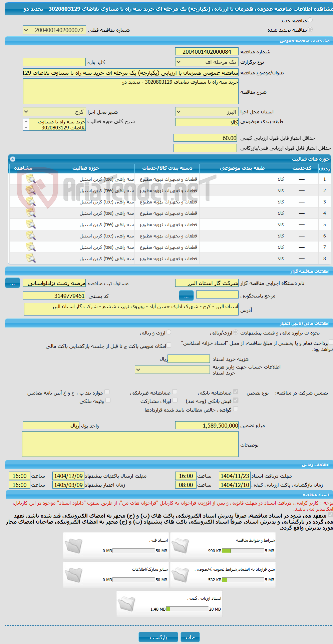Toggle اوراق مشارکت checkbox
The height and width of the screenshot is (644, 333).
(175, 401)
